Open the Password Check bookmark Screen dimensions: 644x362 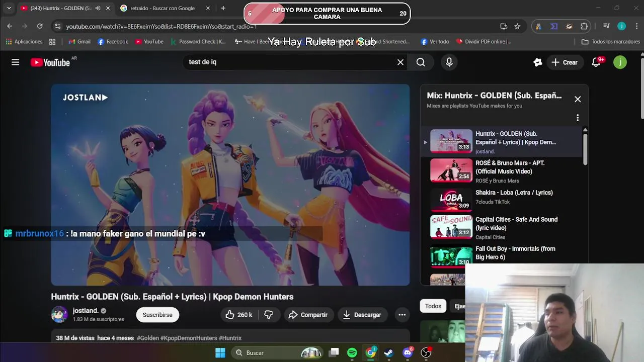(198, 42)
